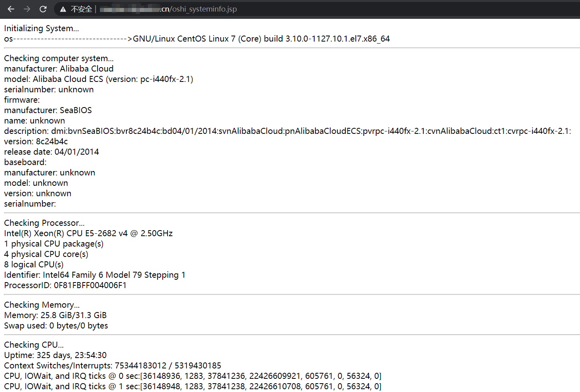580x392 pixels.
Task: Click the CPU ticks '@ 1 sec' line
Action: (x=193, y=386)
